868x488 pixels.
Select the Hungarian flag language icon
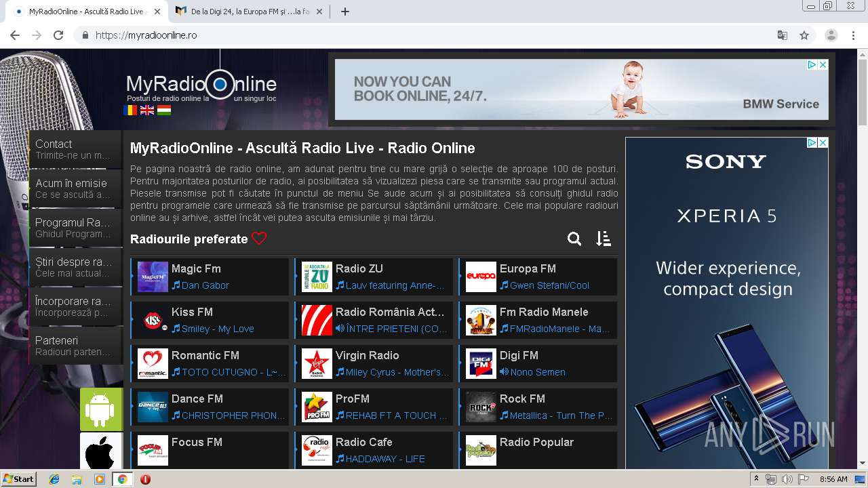(x=164, y=110)
